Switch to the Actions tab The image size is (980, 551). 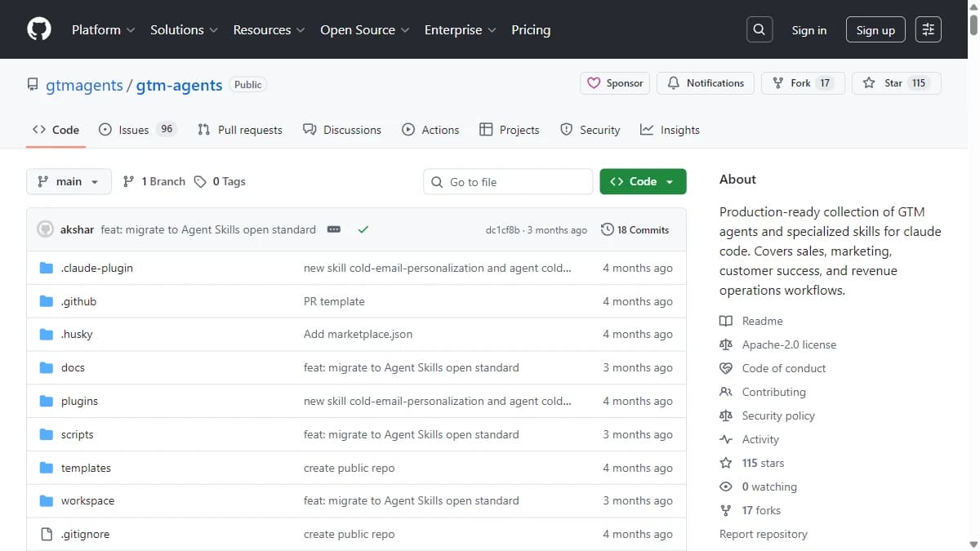[430, 130]
